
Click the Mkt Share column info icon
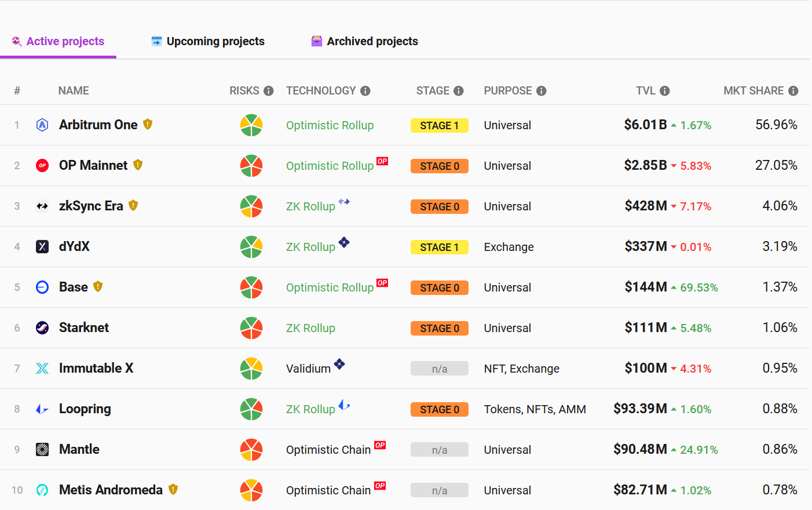[x=793, y=91]
